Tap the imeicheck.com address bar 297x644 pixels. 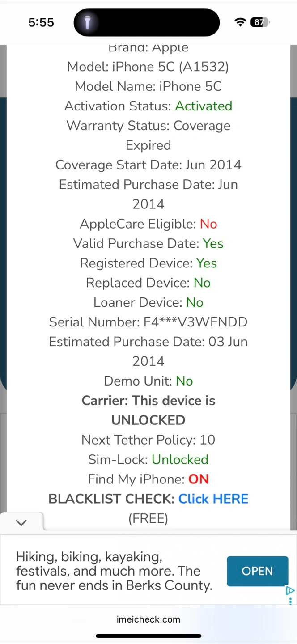[x=148, y=619]
